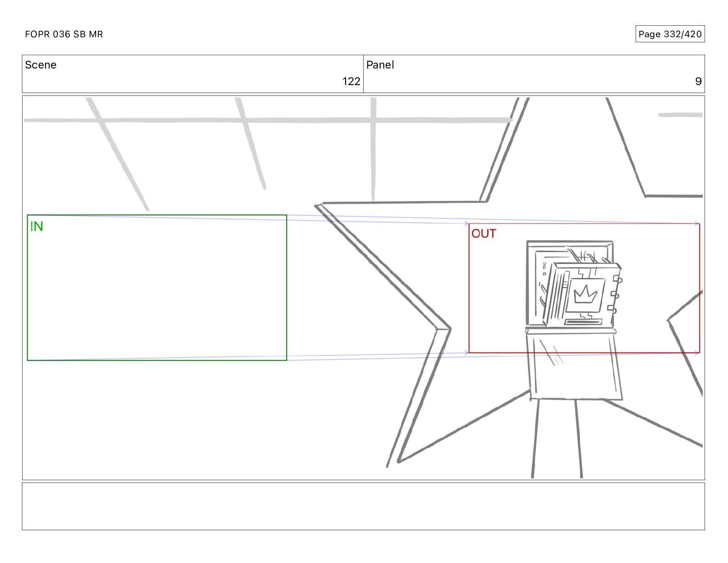Click the latches on the crown box's right side
The width and height of the screenshot is (728, 563).
click(x=616, y=294)
